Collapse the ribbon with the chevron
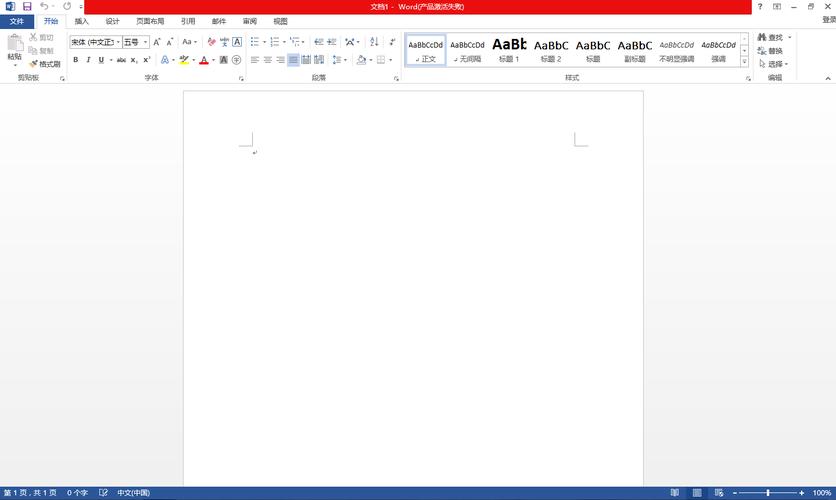This screenshot has width=836, height=500. tap(828, 78)
